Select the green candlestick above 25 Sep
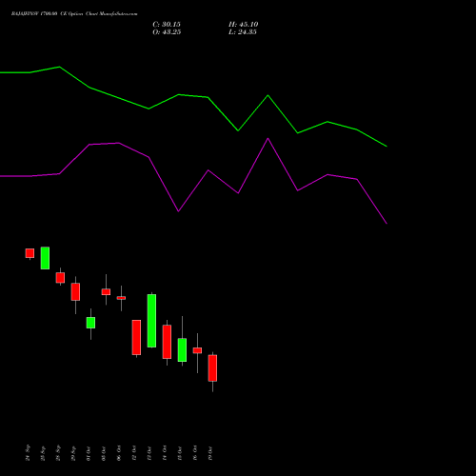Image resolution: width=476 pixels, height=476 pixels. pos(45,258)
